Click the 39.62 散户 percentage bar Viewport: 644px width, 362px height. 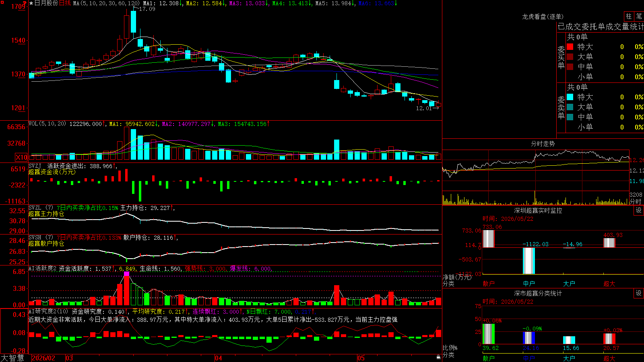pos(489,334)
